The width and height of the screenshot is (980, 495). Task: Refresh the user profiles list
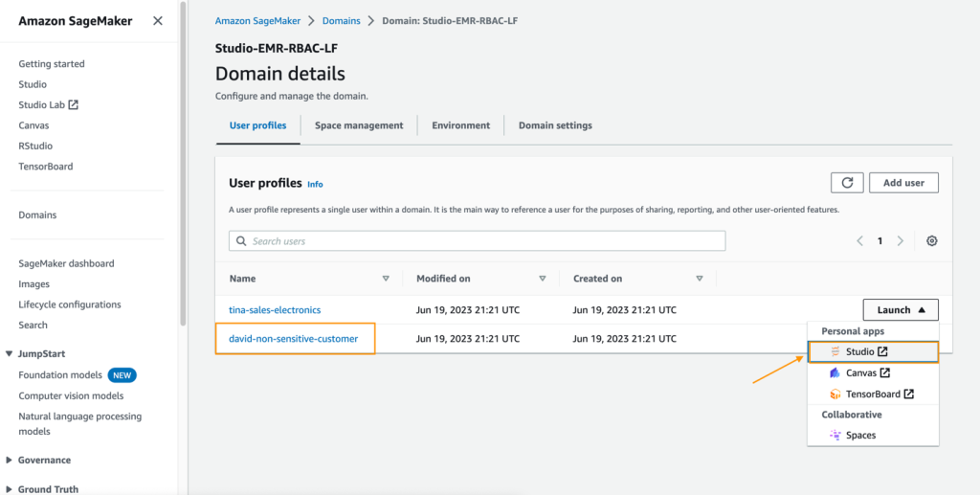[x=847, y=183]
